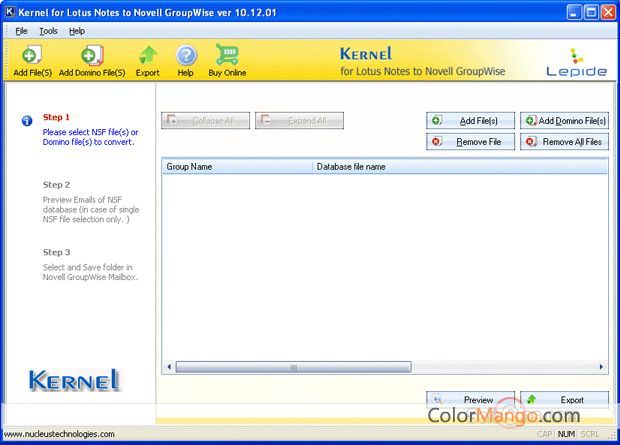Click the blue info icon beside Step 1
Viewport: 620px width, 445px height.
point(27,121)
